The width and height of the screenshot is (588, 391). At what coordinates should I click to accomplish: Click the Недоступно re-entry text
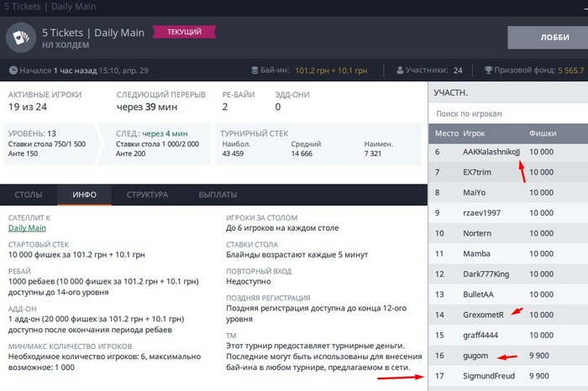click(249, 281)
